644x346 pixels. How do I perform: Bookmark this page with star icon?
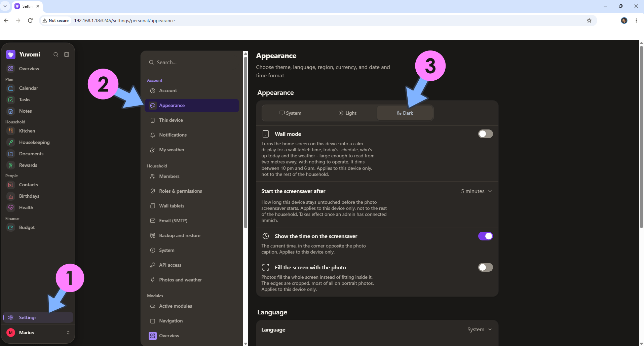click(x=589, y=21)
